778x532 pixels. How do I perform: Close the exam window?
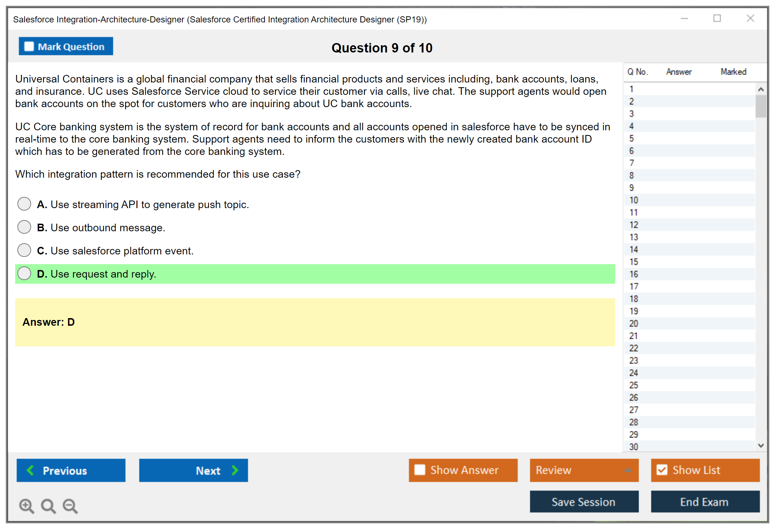pyautogui.click(x=750, y=18)
